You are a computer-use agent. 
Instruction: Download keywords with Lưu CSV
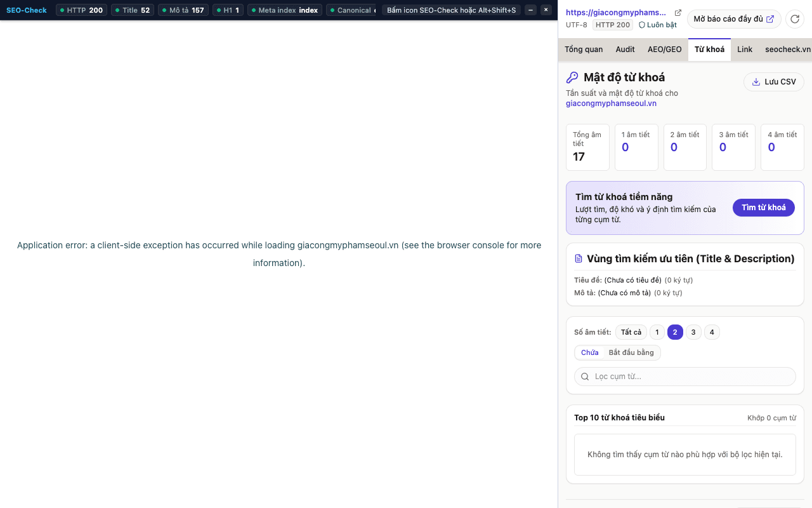point(773,82)
